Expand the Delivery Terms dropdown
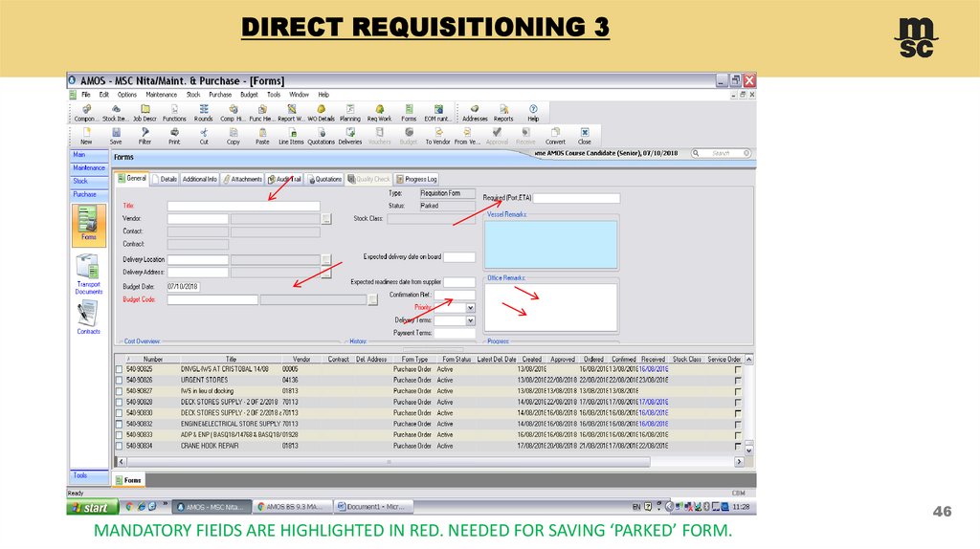The image size is (980, 549). point(470,320)
